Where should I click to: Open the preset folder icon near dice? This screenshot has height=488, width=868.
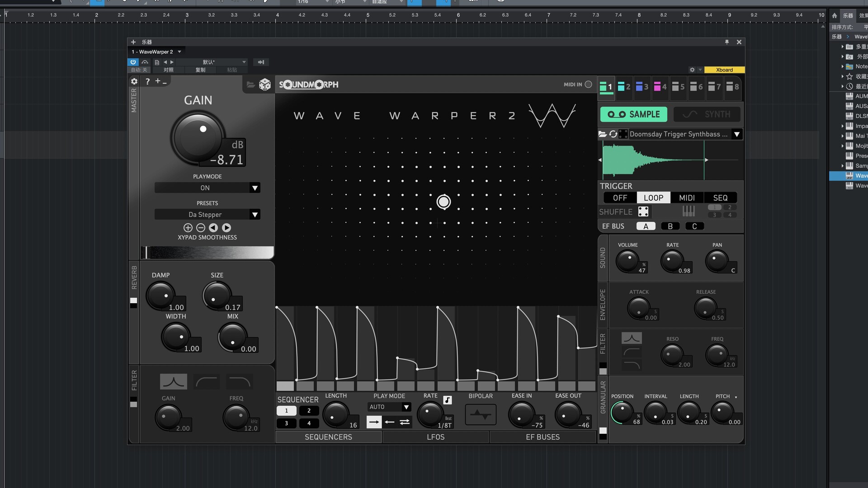pos(250,84)
